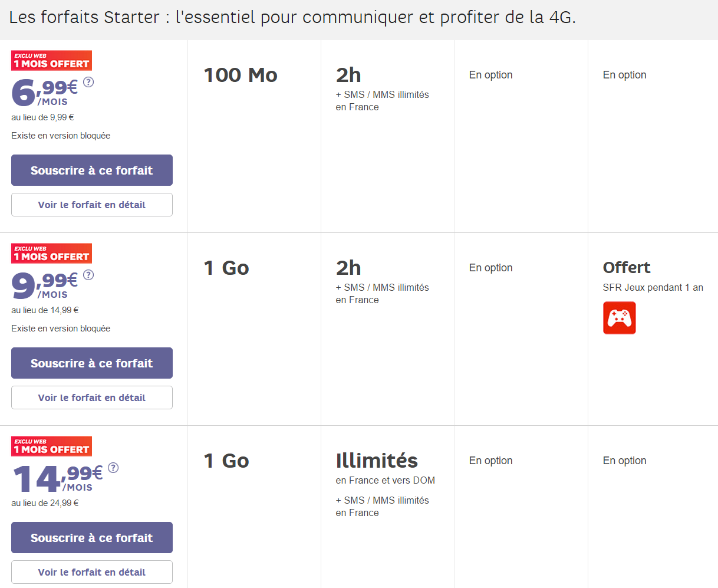Screen dimensions: 718x588
Task: Open help tooltip next to 6,99€ price
Action: 88,83
